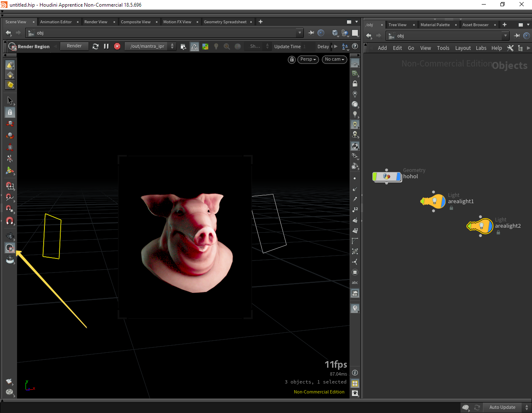Select the red magnet snapping tool
Screen dimensions: 532x413
(x=10, y=221)
